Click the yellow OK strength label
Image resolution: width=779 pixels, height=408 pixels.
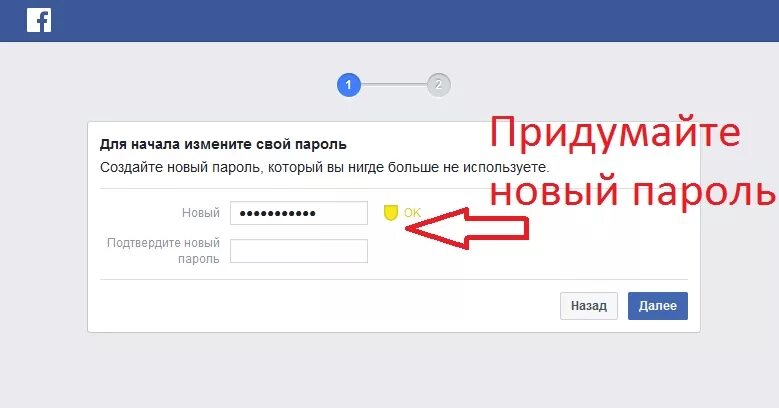point(412,213)
